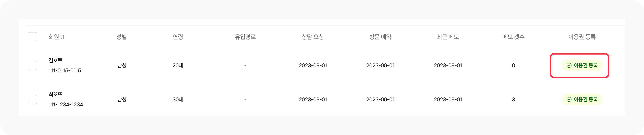Click the 상담 요청 column header

313,37
